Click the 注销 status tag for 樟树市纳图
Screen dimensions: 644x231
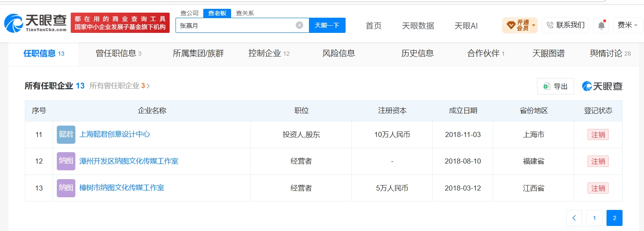598,188
